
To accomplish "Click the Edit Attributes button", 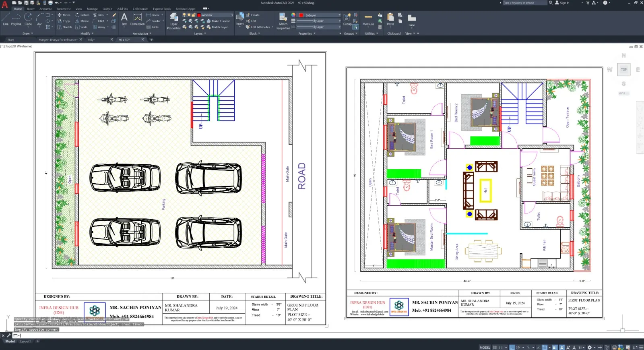I will pyautogui.click(x=258, y=27).
